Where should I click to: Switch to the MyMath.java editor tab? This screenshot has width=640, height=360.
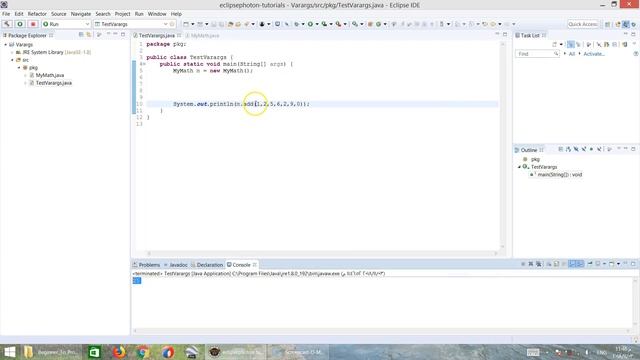[x=205, y=36]
